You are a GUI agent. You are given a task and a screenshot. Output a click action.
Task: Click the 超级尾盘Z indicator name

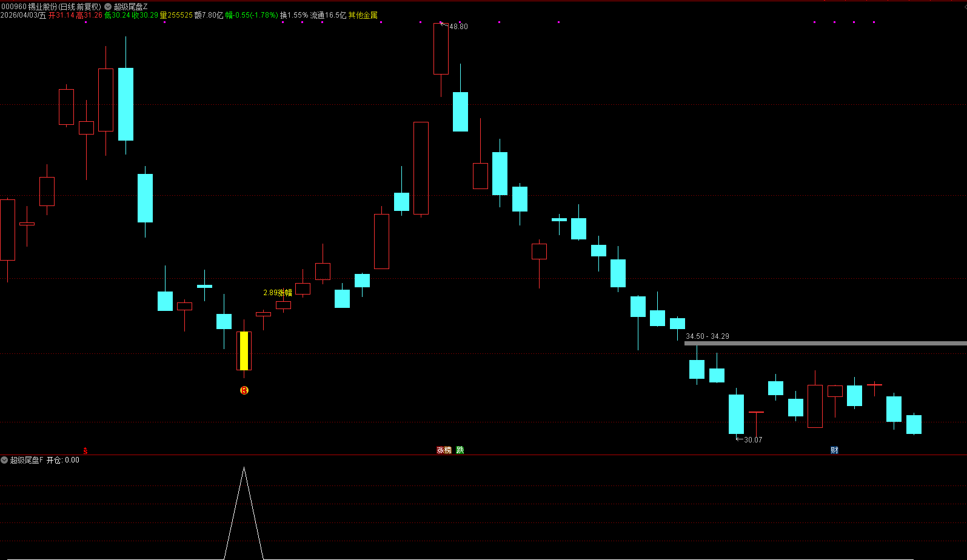coord(131,7)
